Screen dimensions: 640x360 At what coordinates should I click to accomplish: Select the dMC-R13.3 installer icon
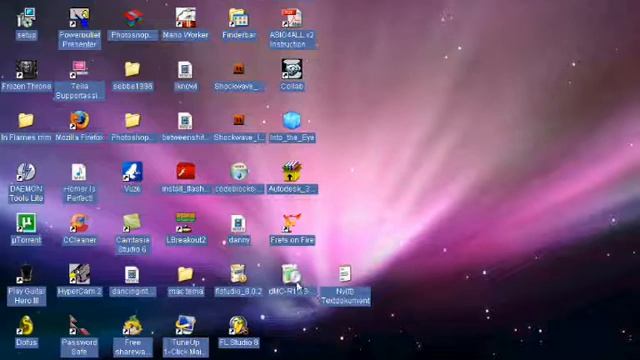coord(292,275)
